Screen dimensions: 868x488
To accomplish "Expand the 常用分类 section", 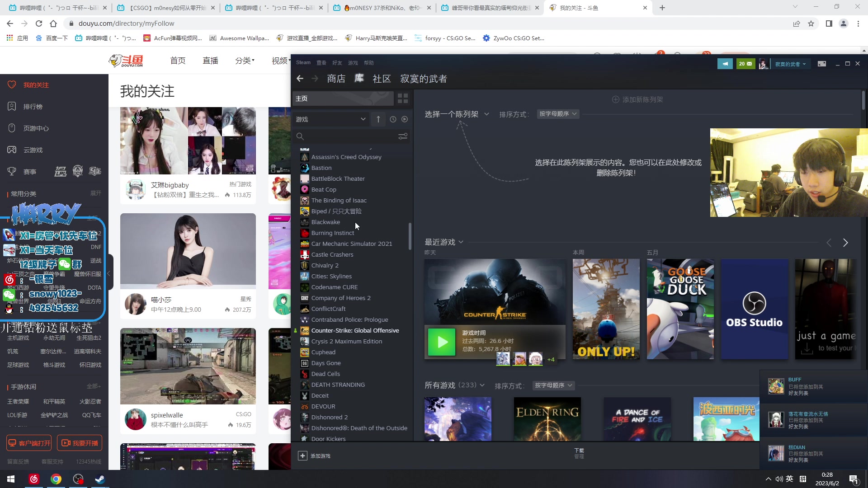I will [95, 193].
